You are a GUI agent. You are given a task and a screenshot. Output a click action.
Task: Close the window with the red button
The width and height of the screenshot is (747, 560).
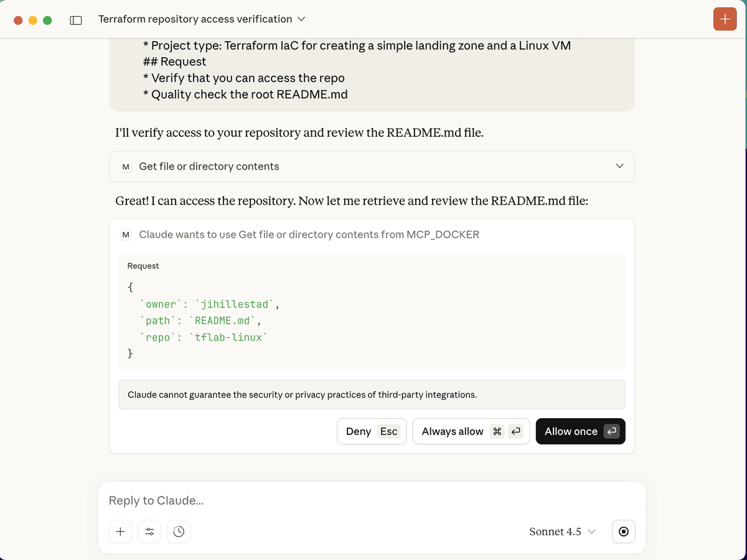18,20
